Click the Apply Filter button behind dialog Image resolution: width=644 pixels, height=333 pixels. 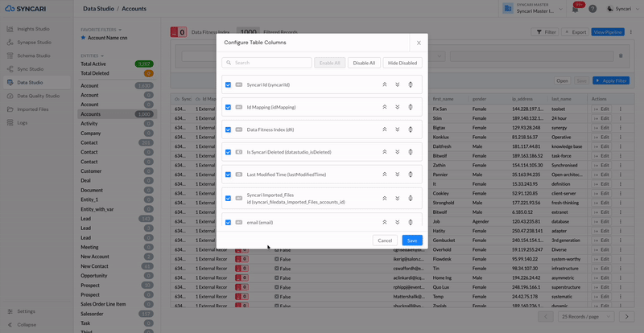pyautogui.click(x=611, y=81)
